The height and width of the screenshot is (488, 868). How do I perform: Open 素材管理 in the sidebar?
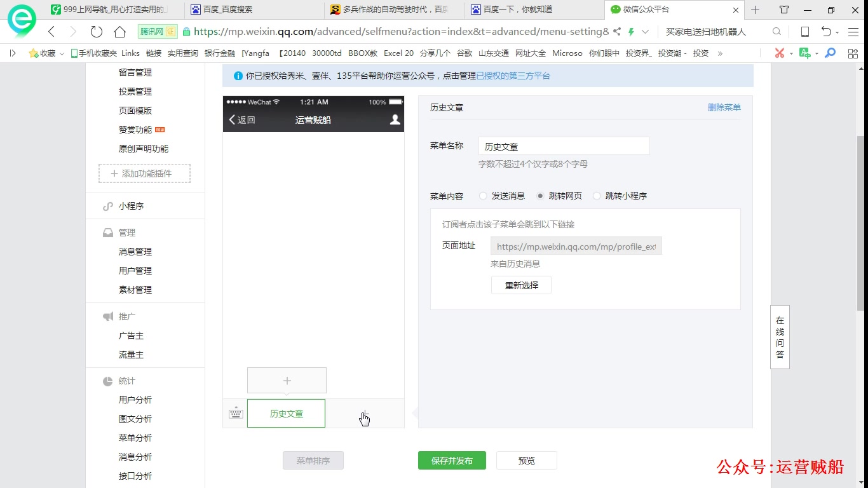pyautogui.click(x=135, y=290)
